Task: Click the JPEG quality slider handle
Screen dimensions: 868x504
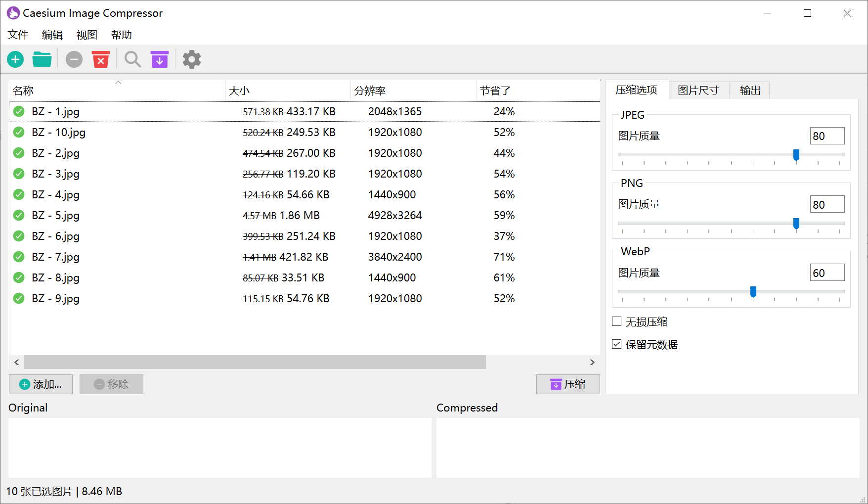Action: pyautogui.click(x=796, y=155)
